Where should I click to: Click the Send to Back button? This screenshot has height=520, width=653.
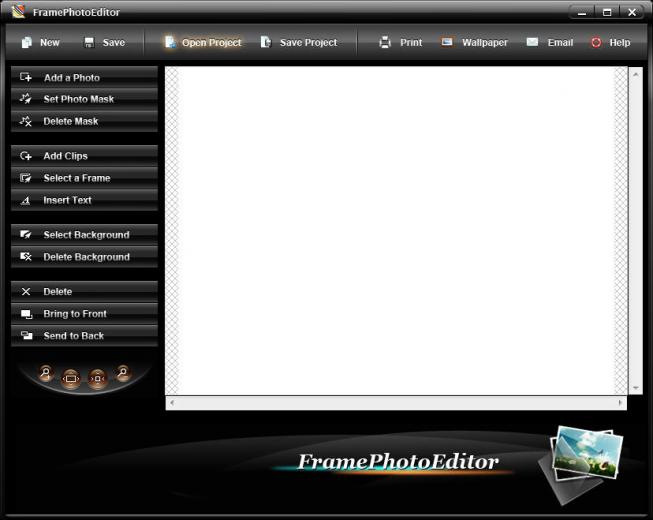click(x=85, y=336)
